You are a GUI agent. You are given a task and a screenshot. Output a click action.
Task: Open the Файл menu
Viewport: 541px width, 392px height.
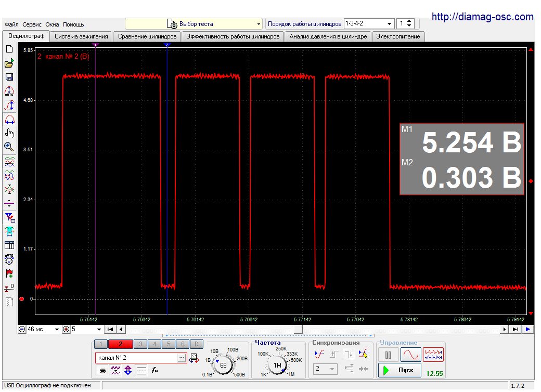[x=11, y=24]
